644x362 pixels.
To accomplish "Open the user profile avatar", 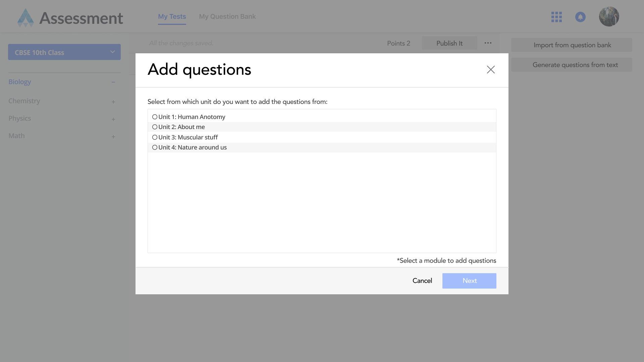I will click(x=609, y=16).
